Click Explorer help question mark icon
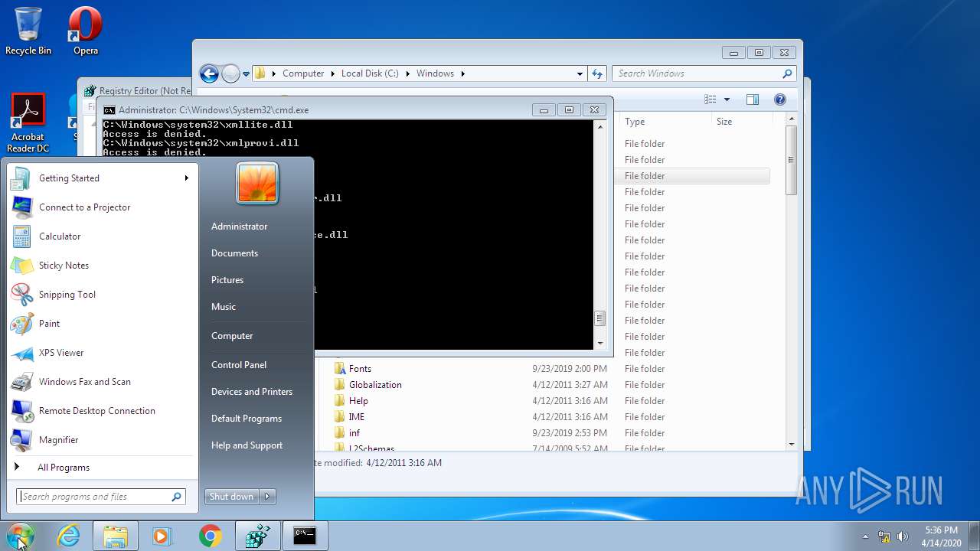Image resolution: width=980 pixels, height=551 pixels. (x=780, y=99)
